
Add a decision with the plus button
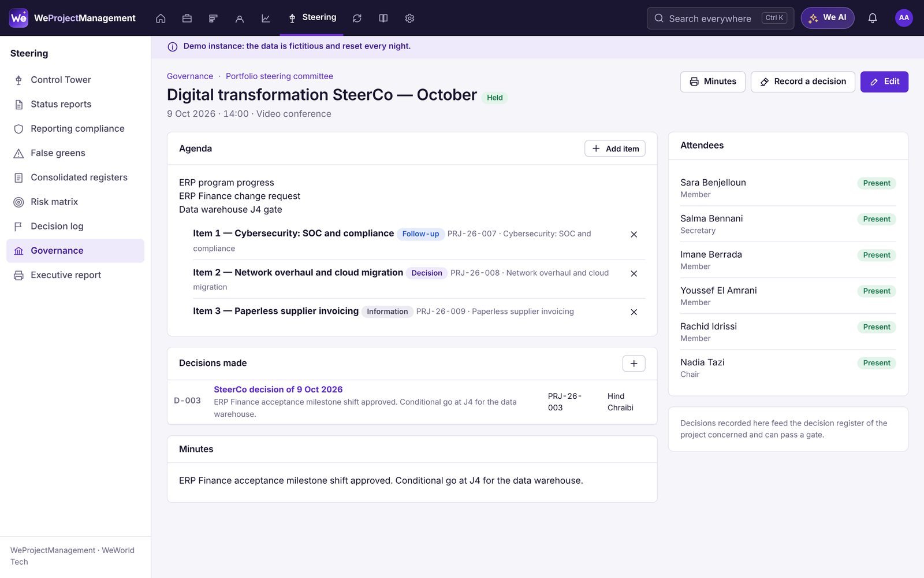click(634, 363)
